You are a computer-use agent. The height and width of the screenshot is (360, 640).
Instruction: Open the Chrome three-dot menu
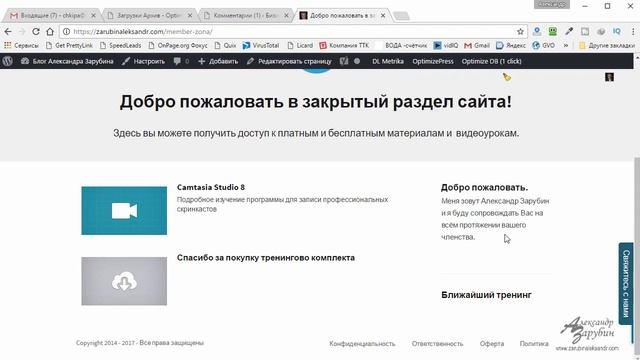(x=633, y=31)
